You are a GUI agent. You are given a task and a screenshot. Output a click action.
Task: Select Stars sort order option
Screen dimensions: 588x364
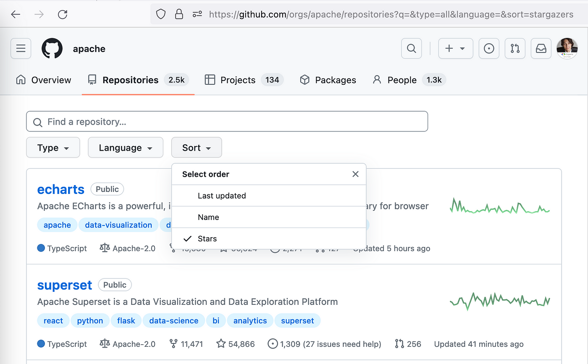207,239
